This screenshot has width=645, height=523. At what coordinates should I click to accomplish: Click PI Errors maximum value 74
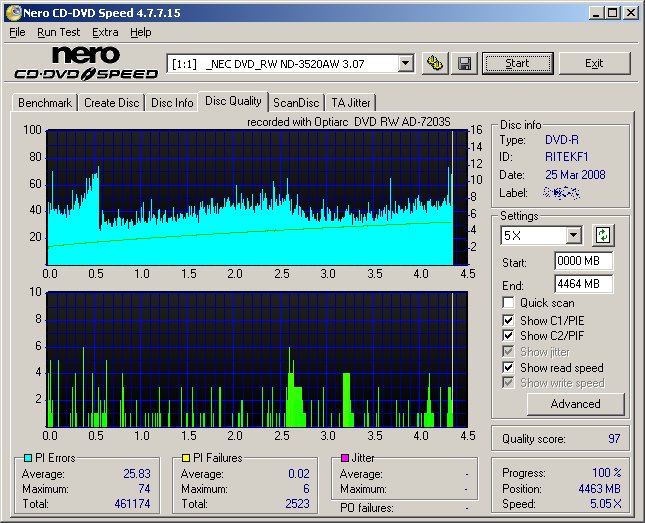pyautogui.click(x=144, y=488)
